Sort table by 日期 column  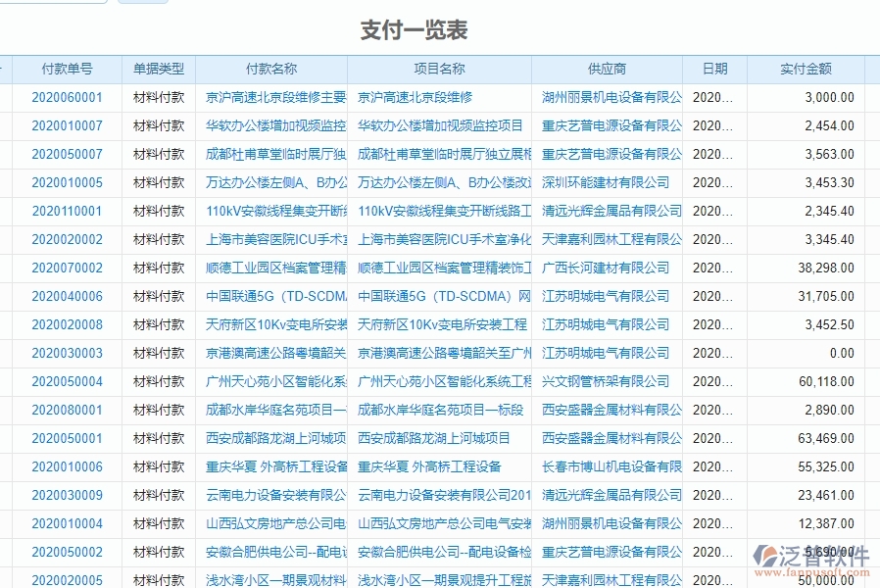(x=714, y=69)
